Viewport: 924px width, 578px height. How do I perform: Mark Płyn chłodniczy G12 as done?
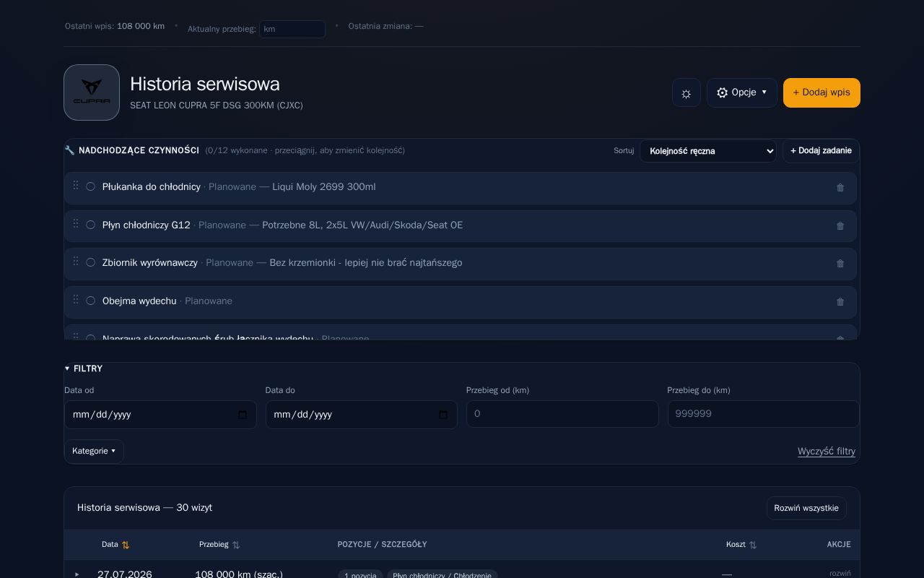point(90,225)
